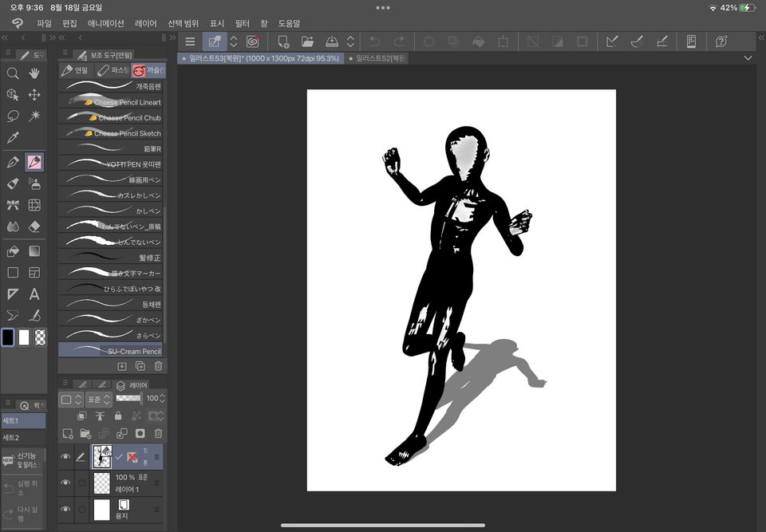The width and height of the screenshot is (766, 532).
Task: Click 다시 실행 in quick access
Action: [22, 514]
